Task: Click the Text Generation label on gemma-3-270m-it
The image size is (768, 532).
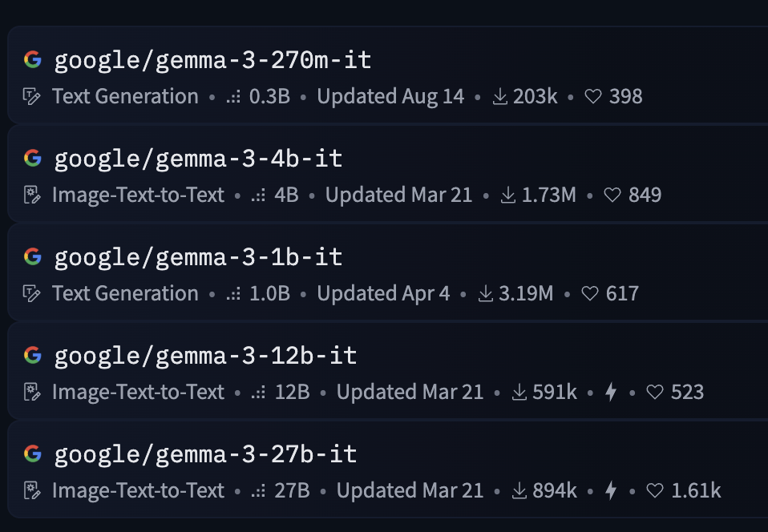Action: pos(124,96)
